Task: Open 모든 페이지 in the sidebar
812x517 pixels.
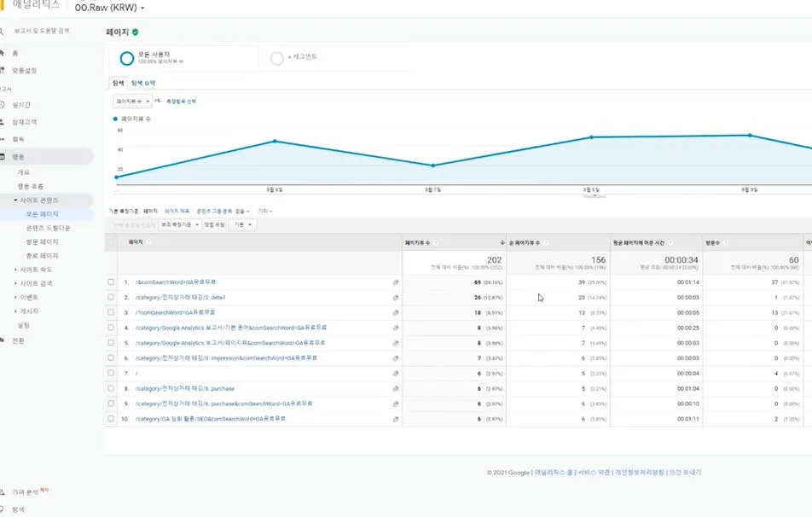Action: [x=43, y=214]
